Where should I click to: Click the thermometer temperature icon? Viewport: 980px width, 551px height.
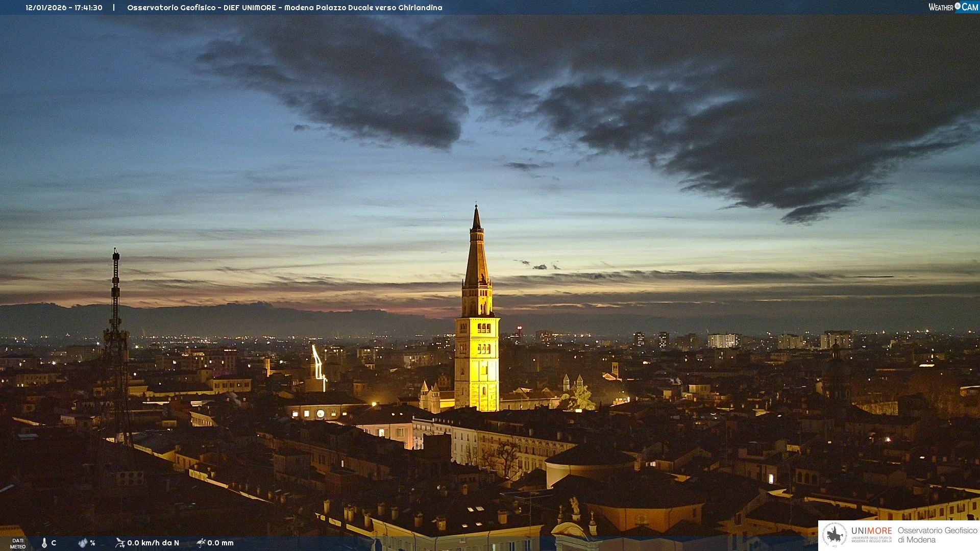(44, 543)
